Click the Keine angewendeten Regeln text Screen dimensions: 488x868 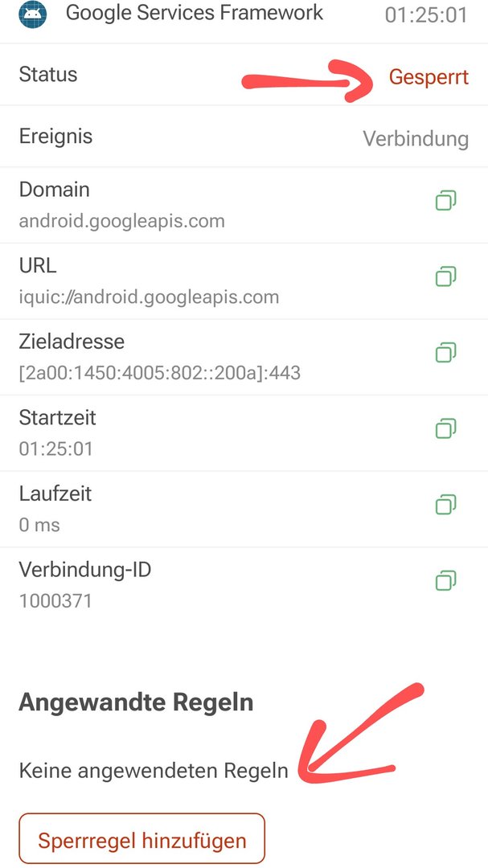tap(154, 772)
